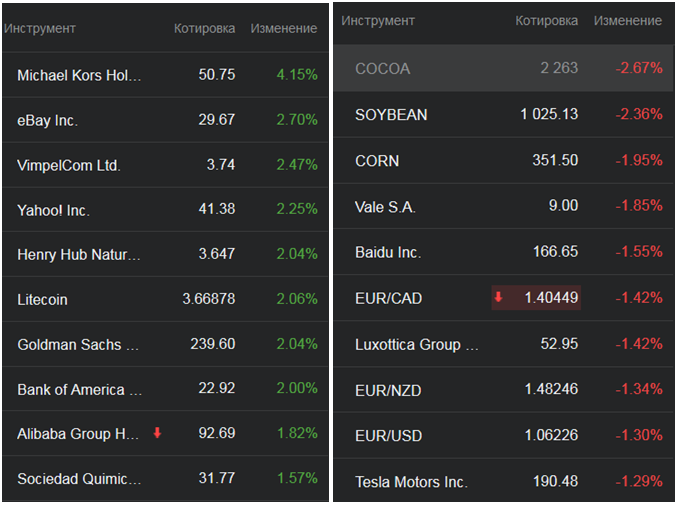The image size is (676, 506).
Task: Click the red down arrow next to EUR/CAD quote
Action: coord(498,297)
